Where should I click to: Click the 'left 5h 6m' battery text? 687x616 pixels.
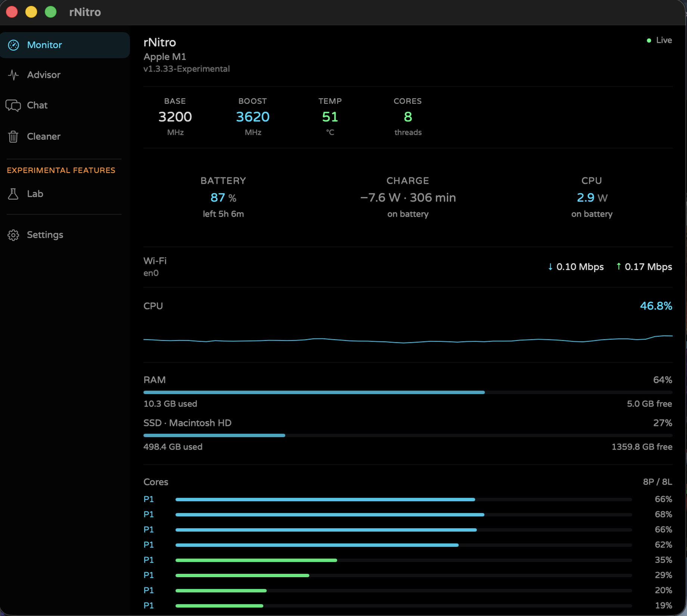223,214
